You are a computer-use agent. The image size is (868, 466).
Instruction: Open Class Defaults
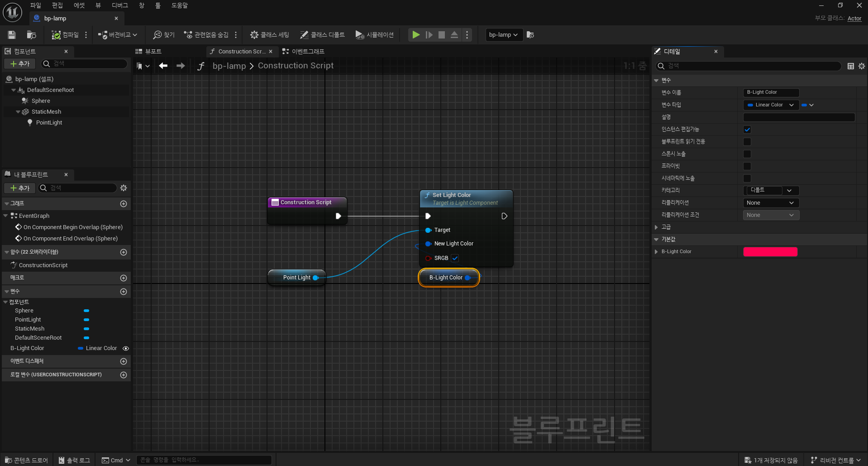[x=322, y=35]
